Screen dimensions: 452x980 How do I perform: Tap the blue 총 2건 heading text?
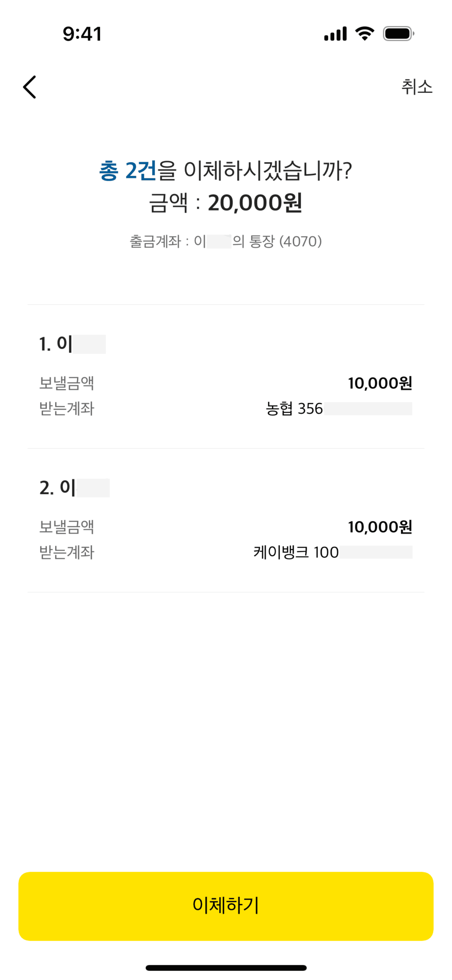[128, 171]
